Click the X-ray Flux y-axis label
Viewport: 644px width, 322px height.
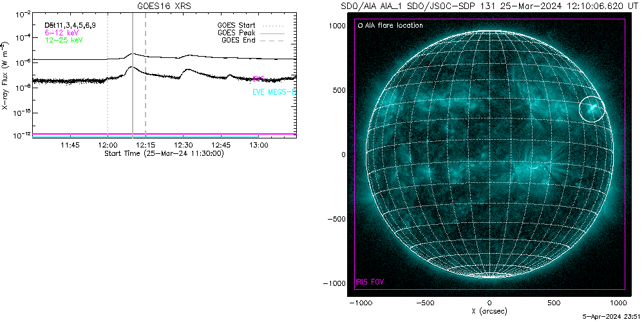(4, 75)
